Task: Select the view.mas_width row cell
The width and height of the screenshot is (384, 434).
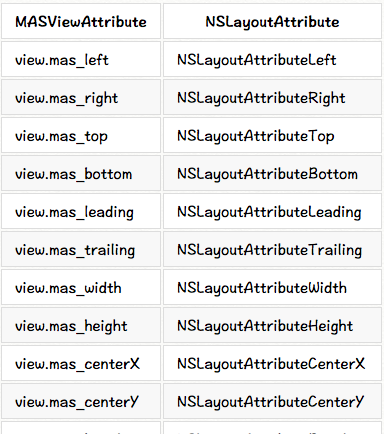Action: click(81, 287)
